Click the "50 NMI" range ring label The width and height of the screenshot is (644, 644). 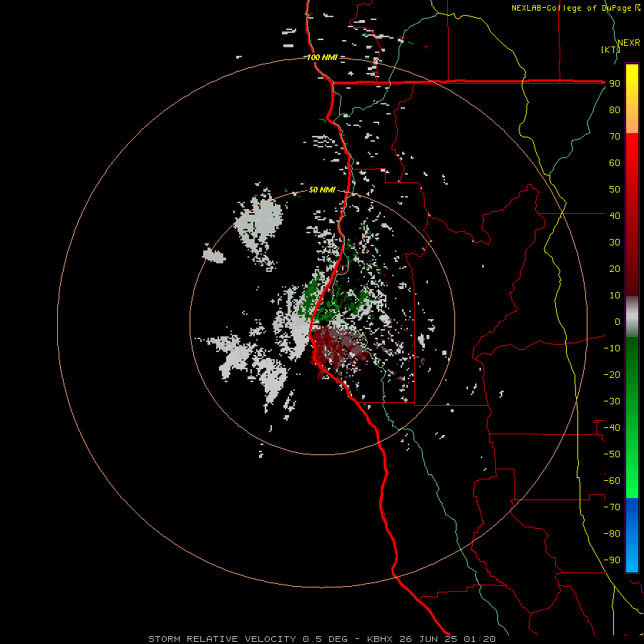tap(322, 190)
